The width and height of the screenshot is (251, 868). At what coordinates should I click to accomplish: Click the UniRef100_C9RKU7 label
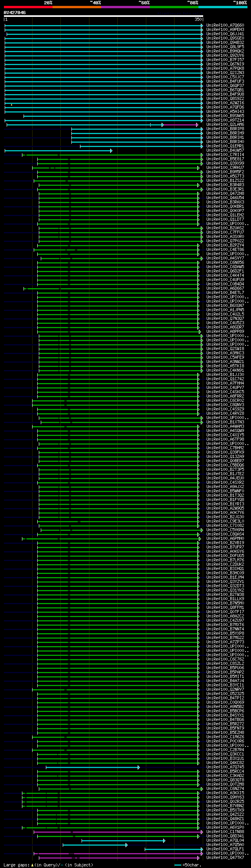225,168
